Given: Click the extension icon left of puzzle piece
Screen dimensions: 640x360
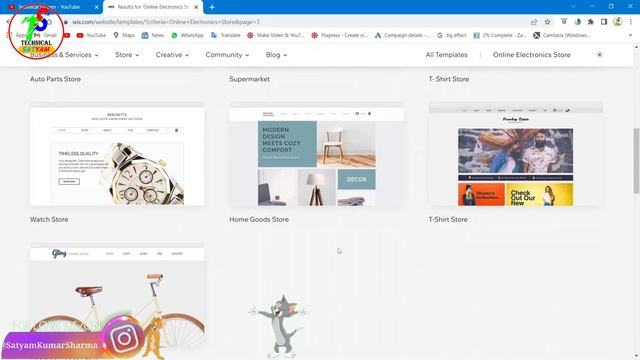Looking at the screenshot, I should click(578, 22).
